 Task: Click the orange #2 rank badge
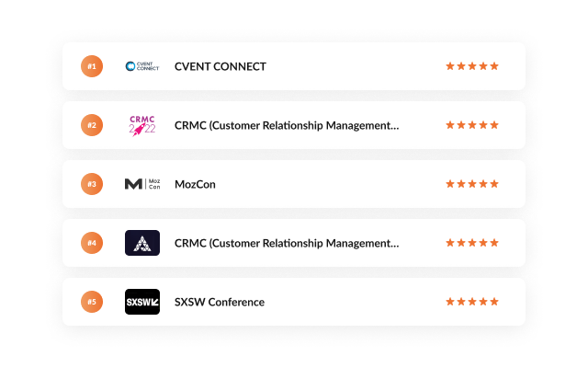pos(91,125)
